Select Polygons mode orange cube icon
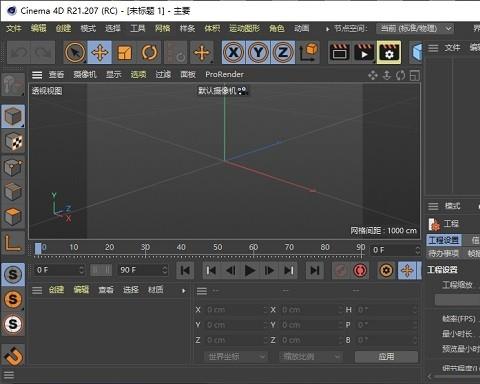 point(13,216)
